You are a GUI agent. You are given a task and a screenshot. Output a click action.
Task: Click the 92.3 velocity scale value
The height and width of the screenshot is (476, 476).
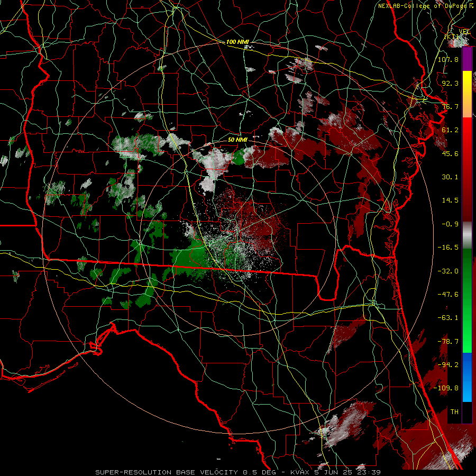click(450, 83)
